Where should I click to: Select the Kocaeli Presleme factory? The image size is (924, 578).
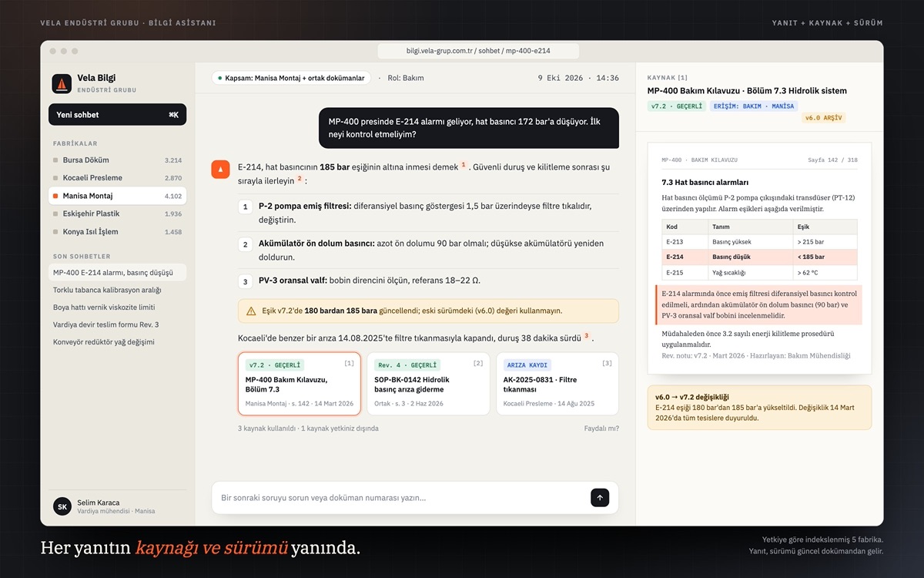tap(117, 178)
